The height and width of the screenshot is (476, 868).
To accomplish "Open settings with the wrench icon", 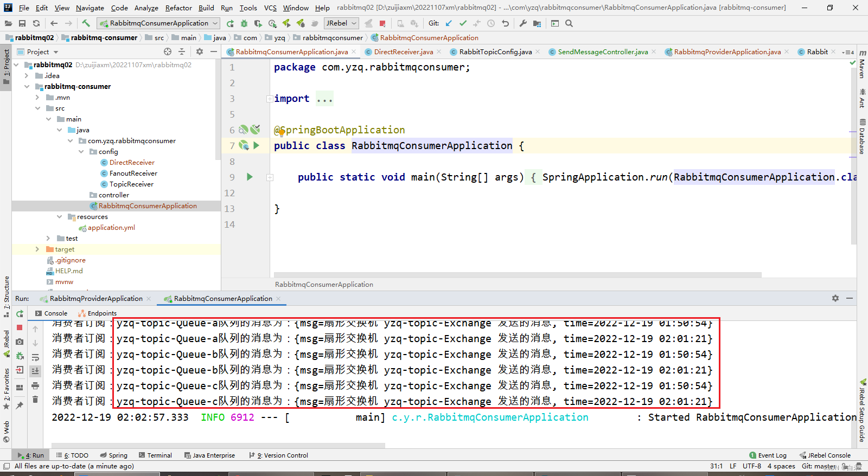I will coord(523,23).
